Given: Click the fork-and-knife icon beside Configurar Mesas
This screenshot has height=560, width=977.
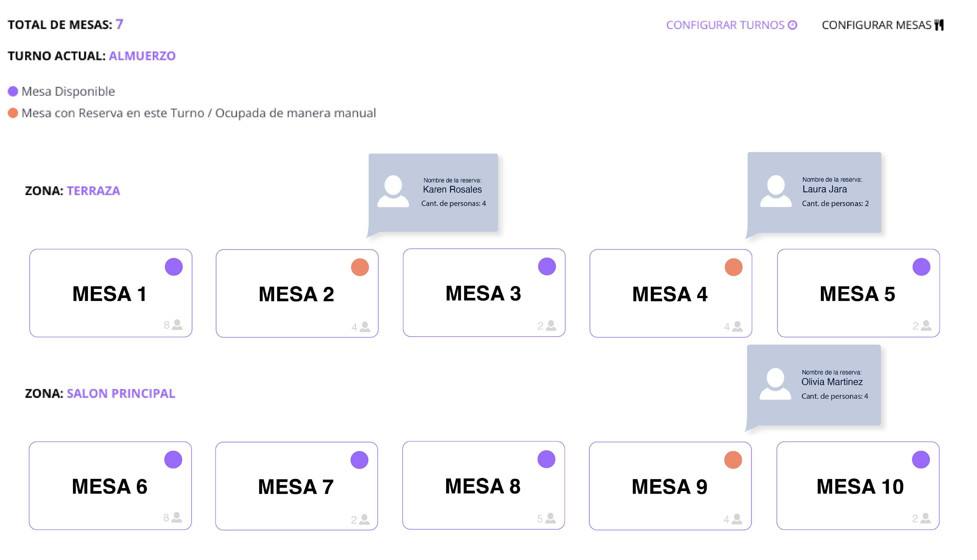Looking at the screenshot, I should pyautogui.click(x=939, y=25).
